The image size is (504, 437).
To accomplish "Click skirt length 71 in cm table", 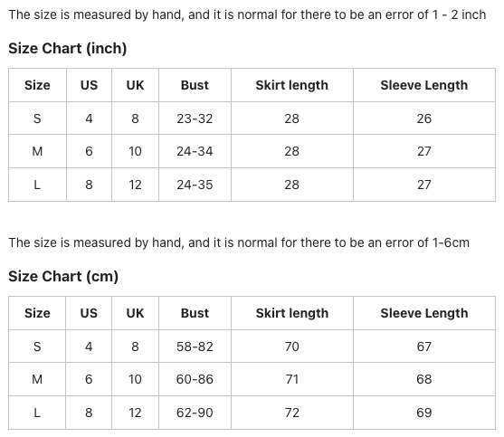I will [292, 379].
